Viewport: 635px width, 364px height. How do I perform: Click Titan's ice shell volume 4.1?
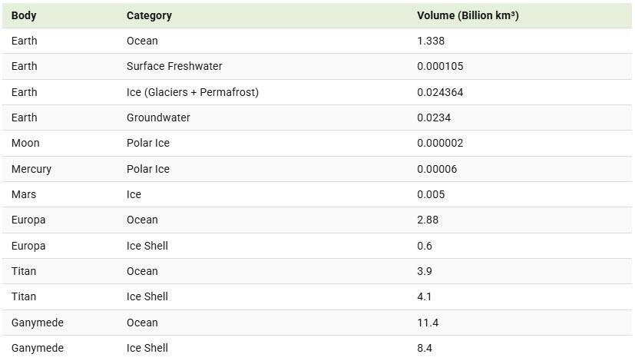coord(425,296)
